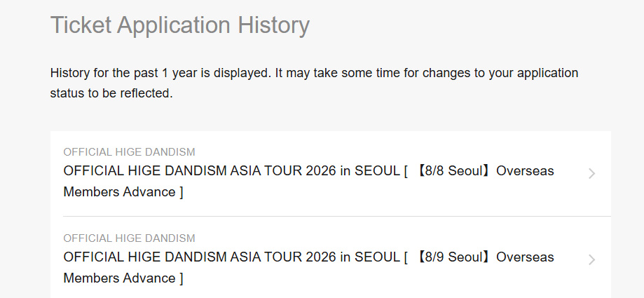Screen dimensions: 644x298
Task: Open the 8/9 Seoul Overseas Members Advance application
Action: pyautogui.click(x=308, y=268)
